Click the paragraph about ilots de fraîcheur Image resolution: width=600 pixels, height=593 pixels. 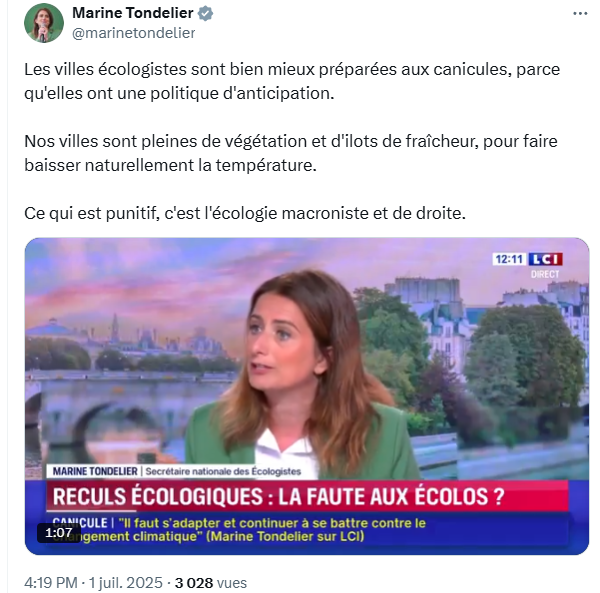(291, 153)
